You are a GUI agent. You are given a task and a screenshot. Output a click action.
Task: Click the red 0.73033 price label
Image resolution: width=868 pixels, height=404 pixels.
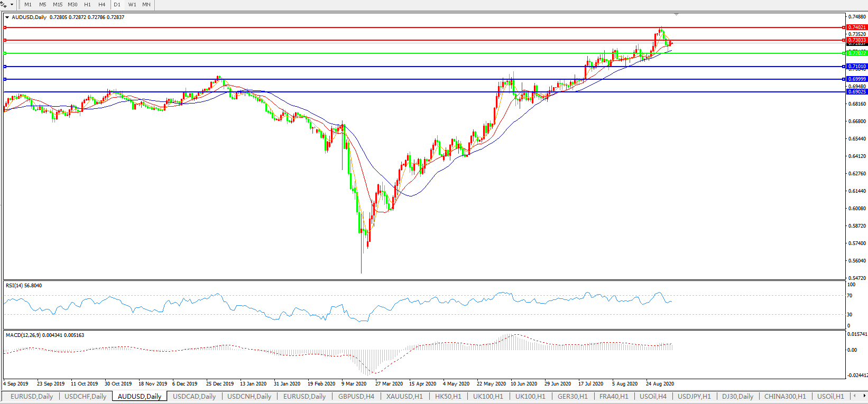(x=856, y=40)
